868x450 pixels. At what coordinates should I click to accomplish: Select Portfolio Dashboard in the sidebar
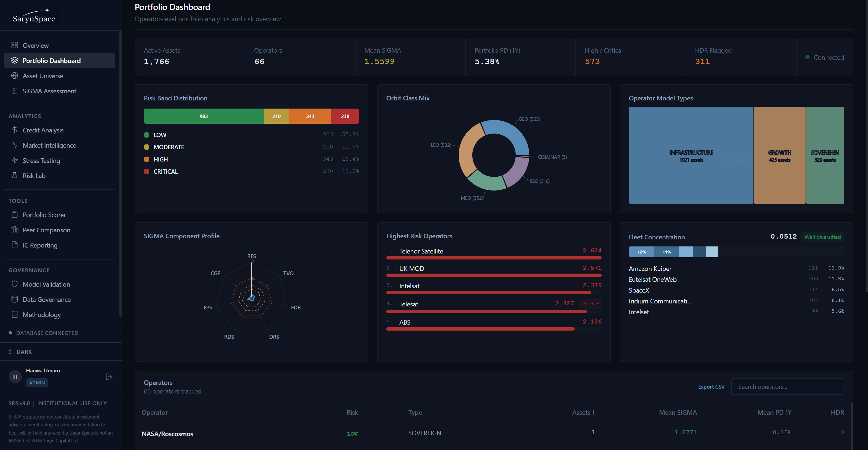click(x=52, y=60)
